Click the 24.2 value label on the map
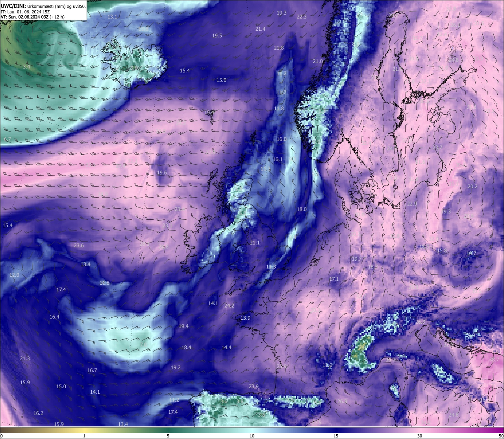This screenshot has height=439, width=504. pos(229,306)
